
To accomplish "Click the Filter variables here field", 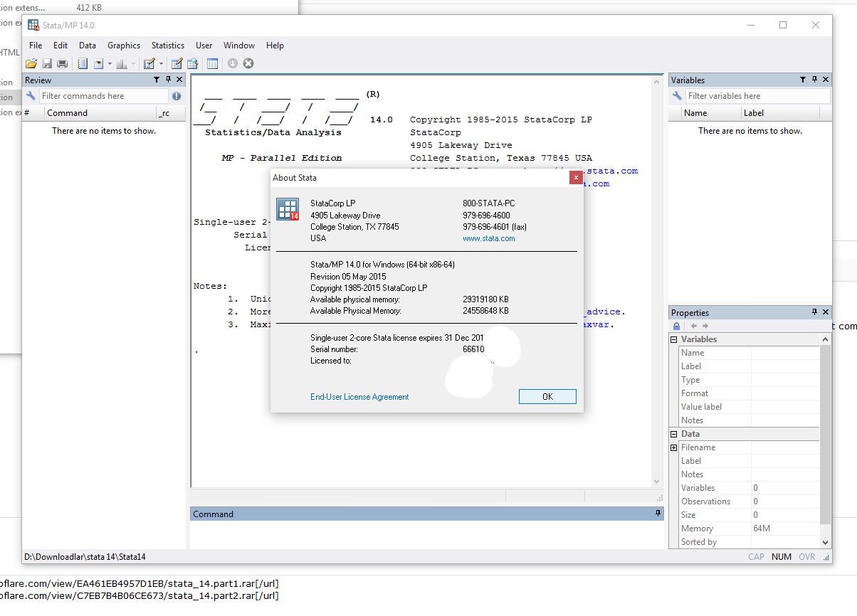I will point(757,96).
